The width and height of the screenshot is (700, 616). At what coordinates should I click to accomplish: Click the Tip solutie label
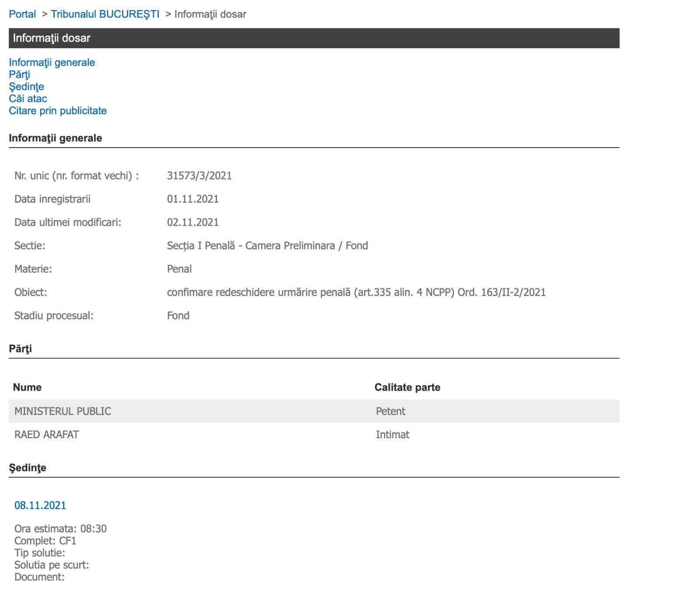click(40, 553)
